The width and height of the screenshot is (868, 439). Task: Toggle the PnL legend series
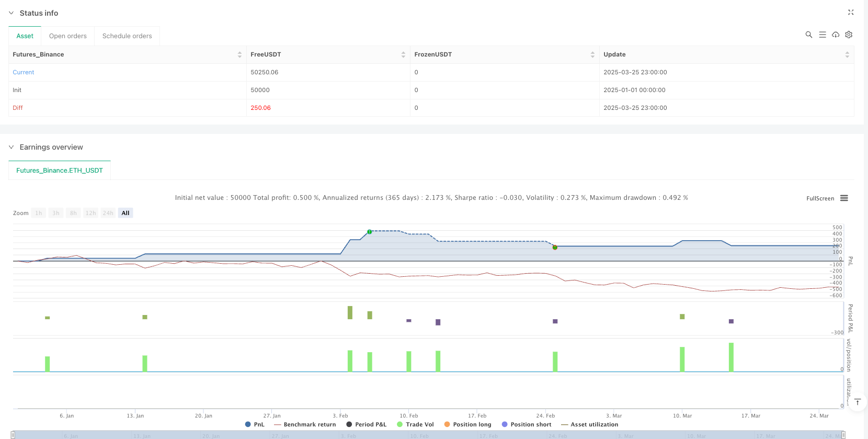255,424
